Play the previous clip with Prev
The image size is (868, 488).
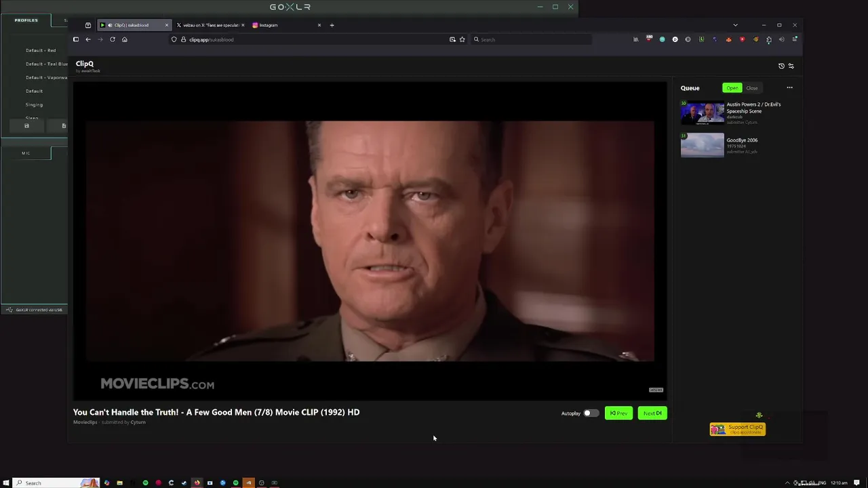[x=618, y=413]
